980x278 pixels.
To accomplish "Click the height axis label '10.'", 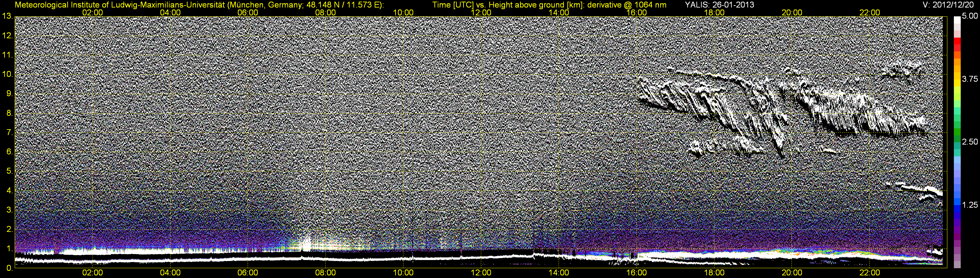I will tap(7, 74).
